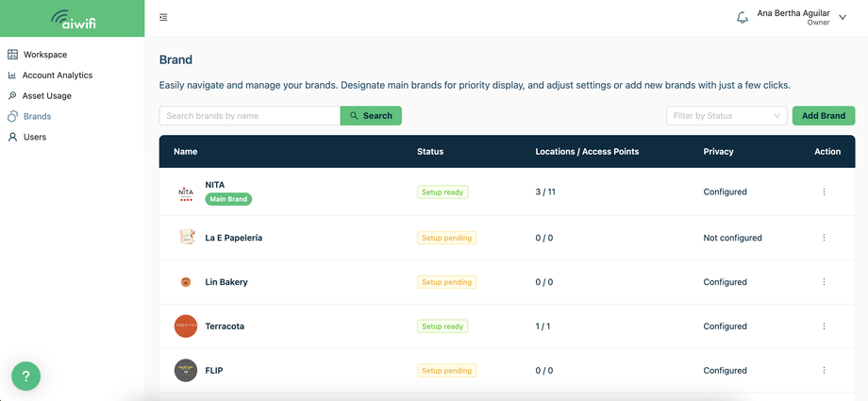
Task: Click Ana Bertha Aguilar user name
Action: point(793,13)
